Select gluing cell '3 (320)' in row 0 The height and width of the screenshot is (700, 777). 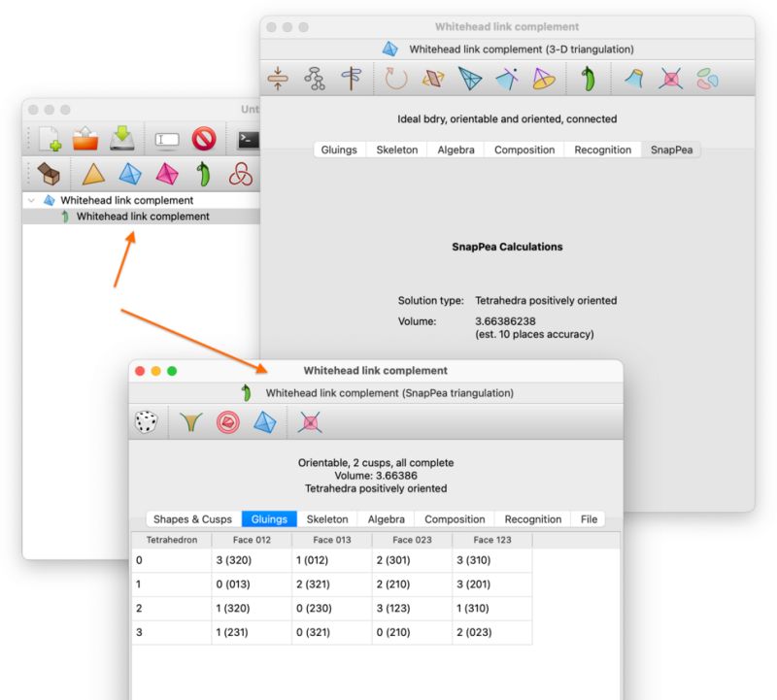[252, 560]
